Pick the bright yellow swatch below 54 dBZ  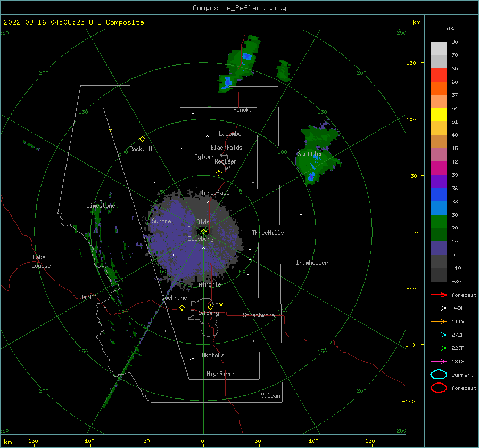coord(439,115)
